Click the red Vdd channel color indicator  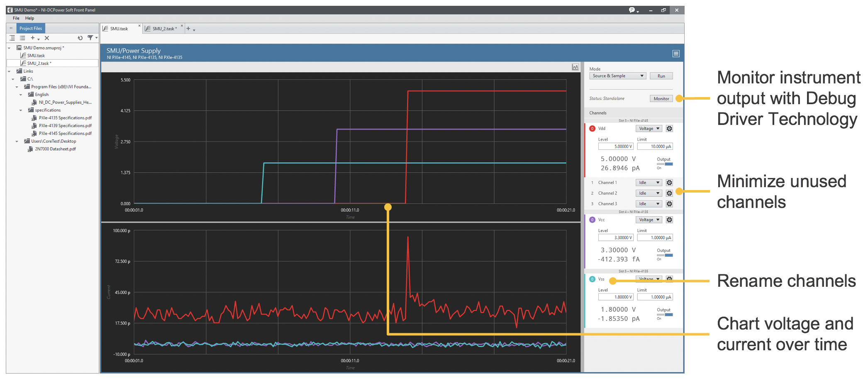592,129
